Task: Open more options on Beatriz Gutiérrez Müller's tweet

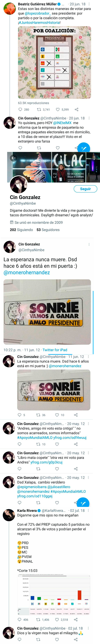Action: [x=89, y=4]
